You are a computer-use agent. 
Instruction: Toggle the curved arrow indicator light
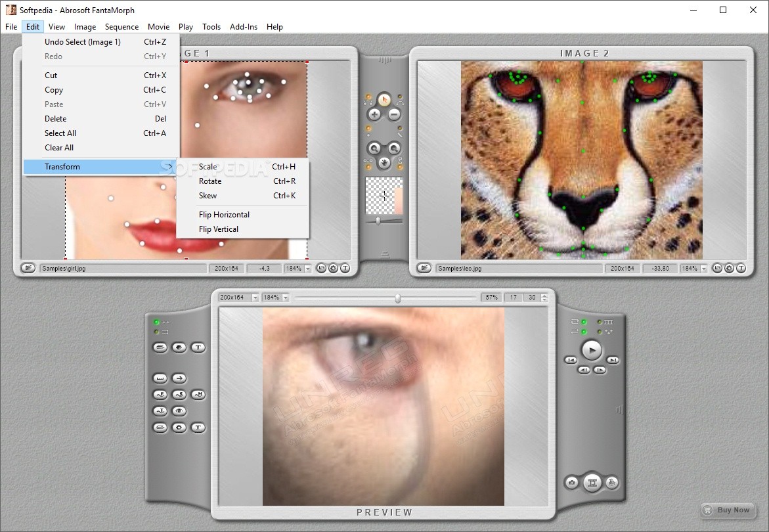coord(400,97)
